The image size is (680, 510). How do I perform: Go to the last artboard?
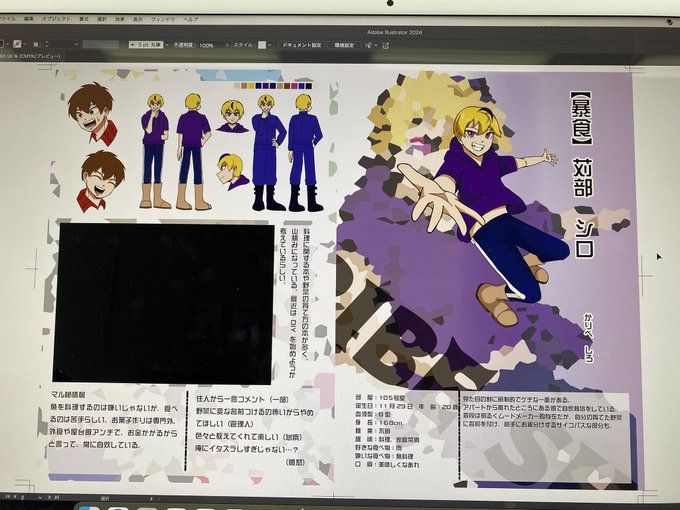(x=57, y=497)
